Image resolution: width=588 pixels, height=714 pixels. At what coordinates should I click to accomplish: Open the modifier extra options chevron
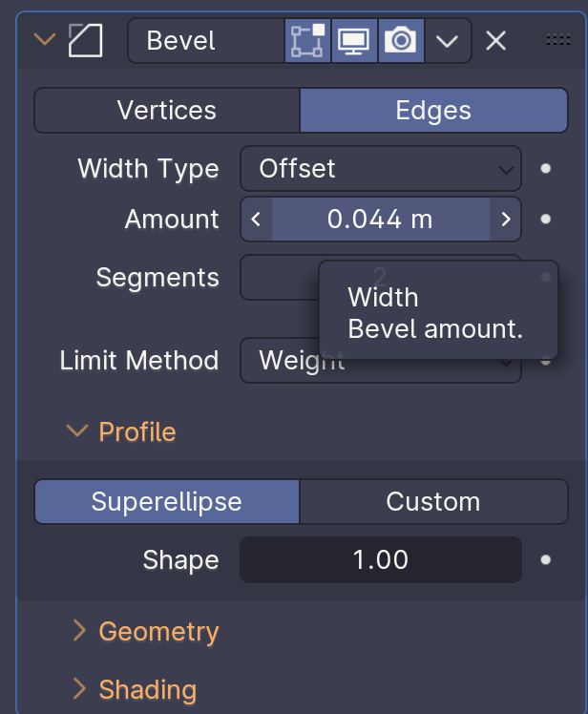447,41
